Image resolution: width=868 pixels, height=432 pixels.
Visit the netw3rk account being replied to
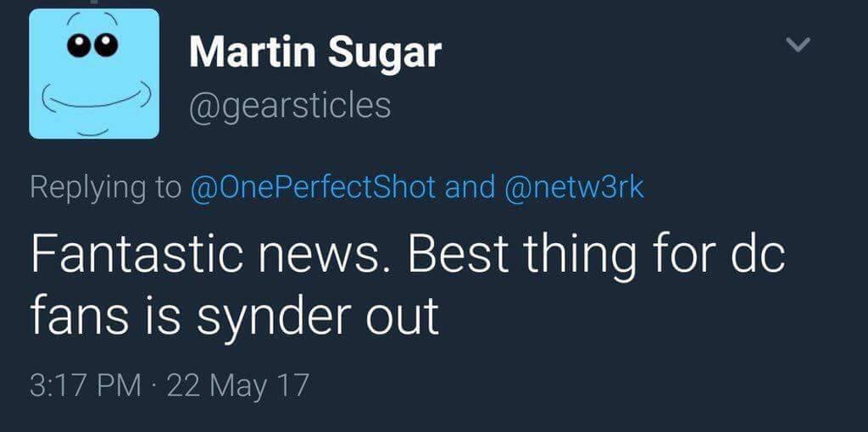(x=575, y=186)
